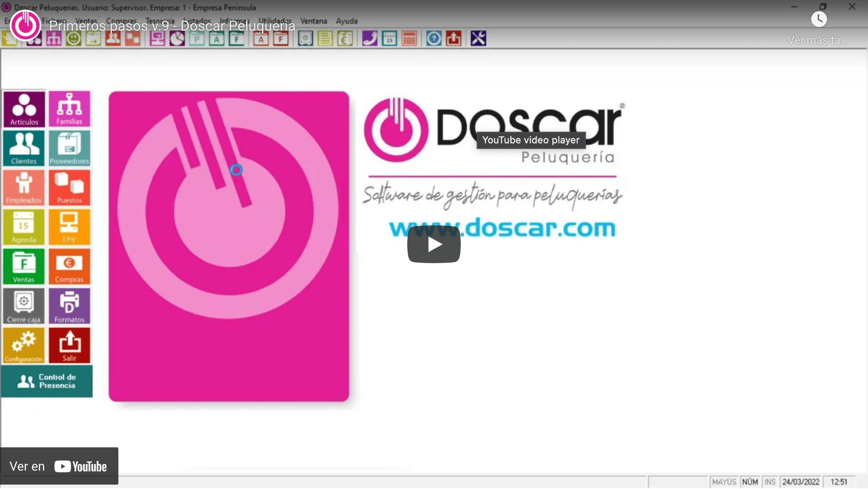Open the Artículos tile in the sidebar

[24, 109]
